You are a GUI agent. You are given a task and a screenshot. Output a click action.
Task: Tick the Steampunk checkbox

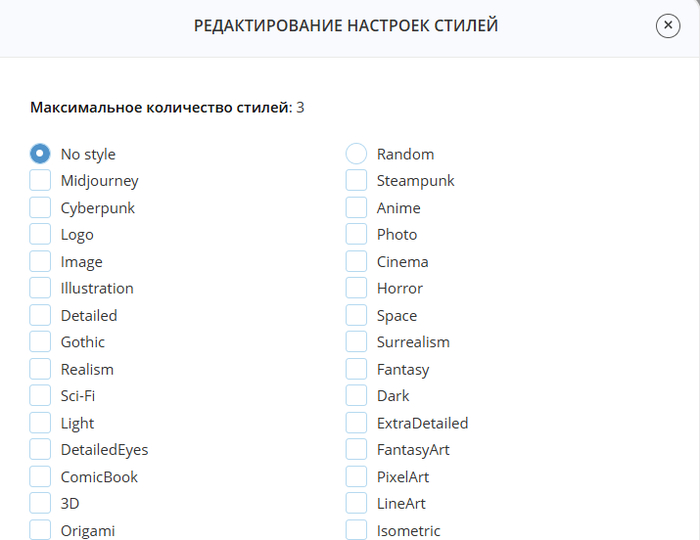coord(356,181)
